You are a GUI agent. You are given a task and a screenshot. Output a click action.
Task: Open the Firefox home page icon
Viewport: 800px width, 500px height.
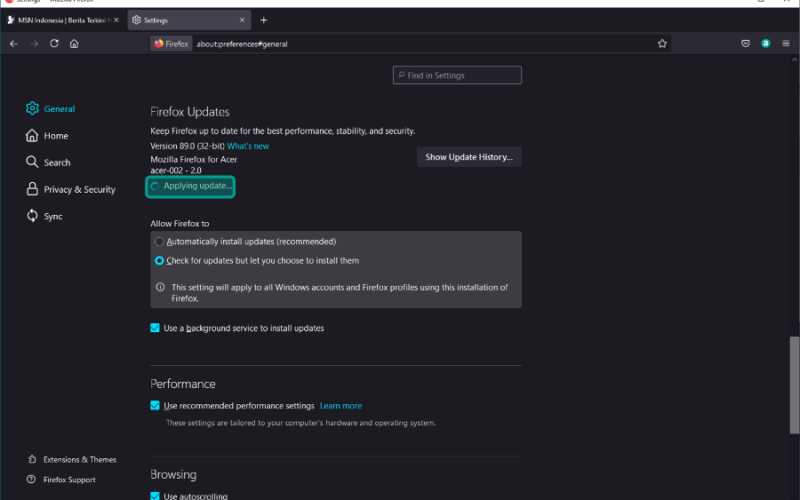point(74,44)
